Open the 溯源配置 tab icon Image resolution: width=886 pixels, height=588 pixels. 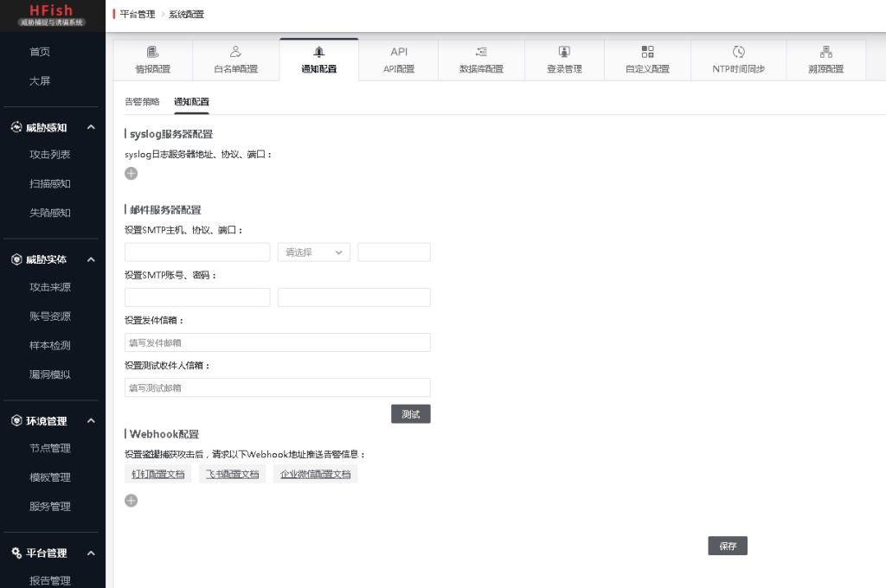pos(825,53)
